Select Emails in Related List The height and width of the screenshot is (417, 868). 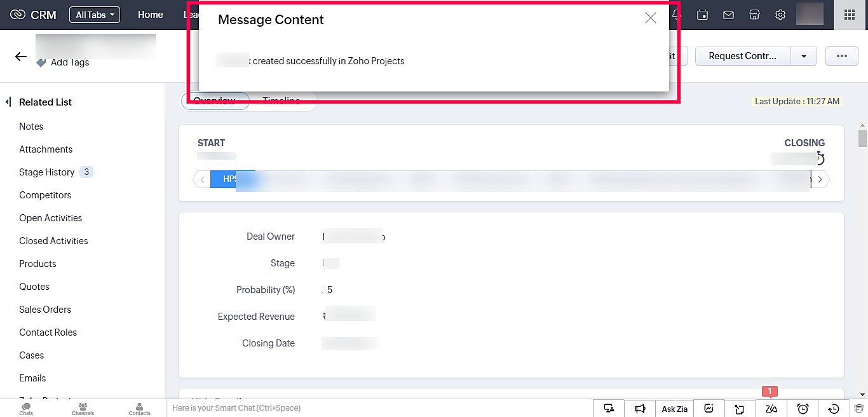tap(32, 378)
